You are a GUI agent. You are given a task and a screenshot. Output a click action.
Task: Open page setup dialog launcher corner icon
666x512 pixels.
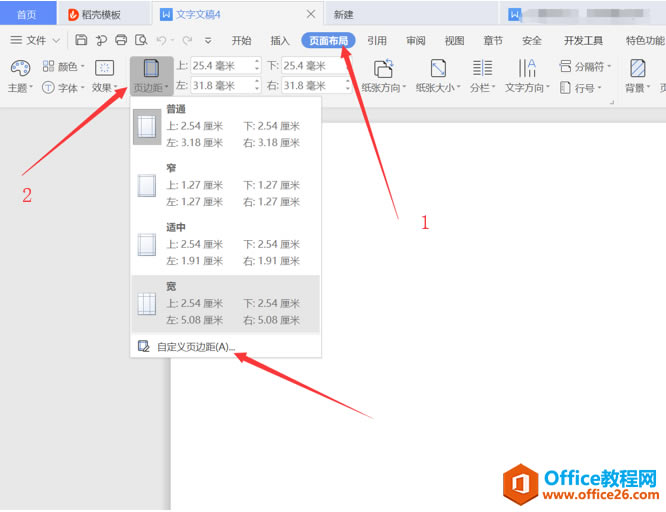[x=612, y=102]
